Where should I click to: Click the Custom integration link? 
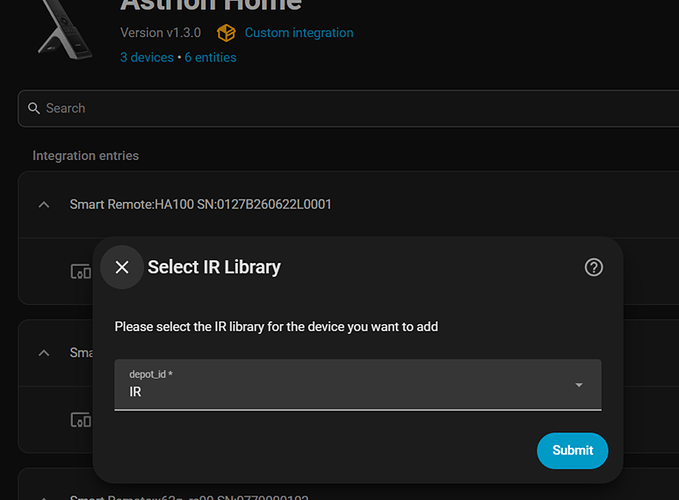pos(299,33)
